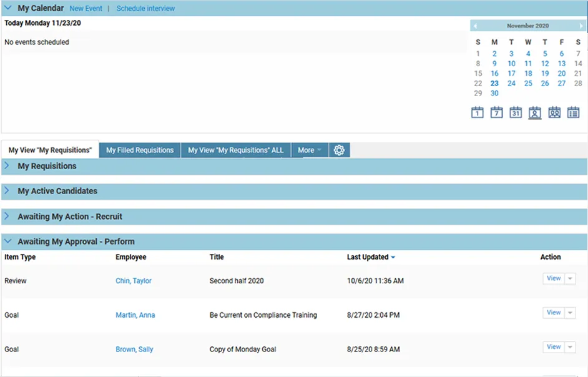The height and width of the screenshot is (377, 588).
Task: Open the gear settings icon beside More
Action: coord(339,150)
